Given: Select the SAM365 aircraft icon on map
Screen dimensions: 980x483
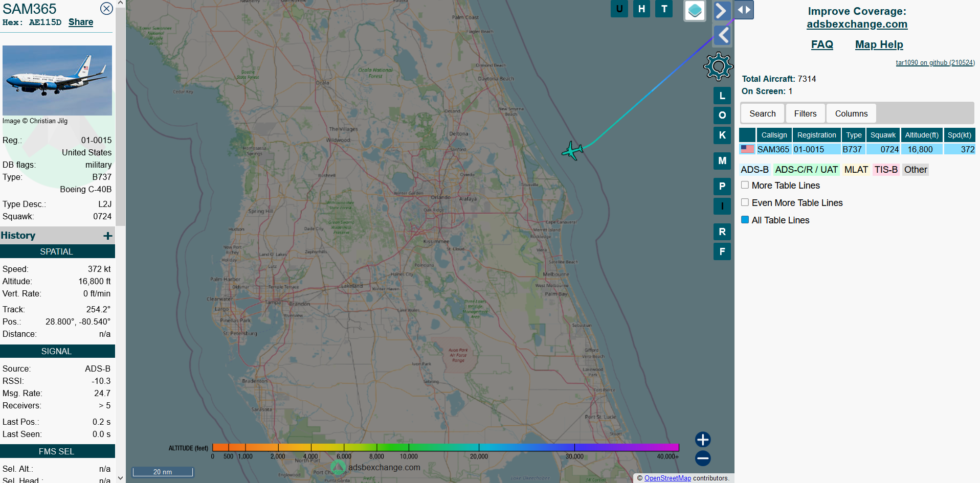Looking at the screenshot, I should 572,151.
